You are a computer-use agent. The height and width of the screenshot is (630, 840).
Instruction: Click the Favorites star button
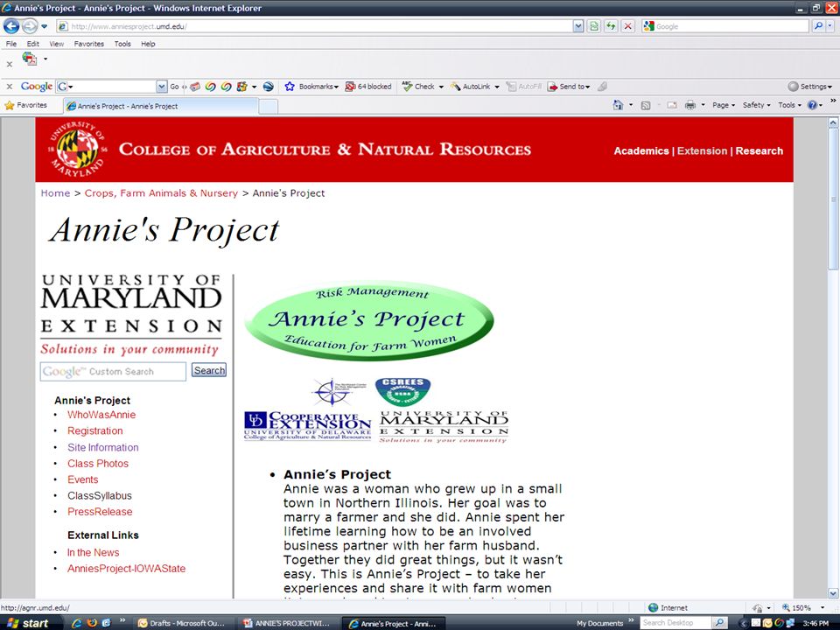tap(25, 106)
